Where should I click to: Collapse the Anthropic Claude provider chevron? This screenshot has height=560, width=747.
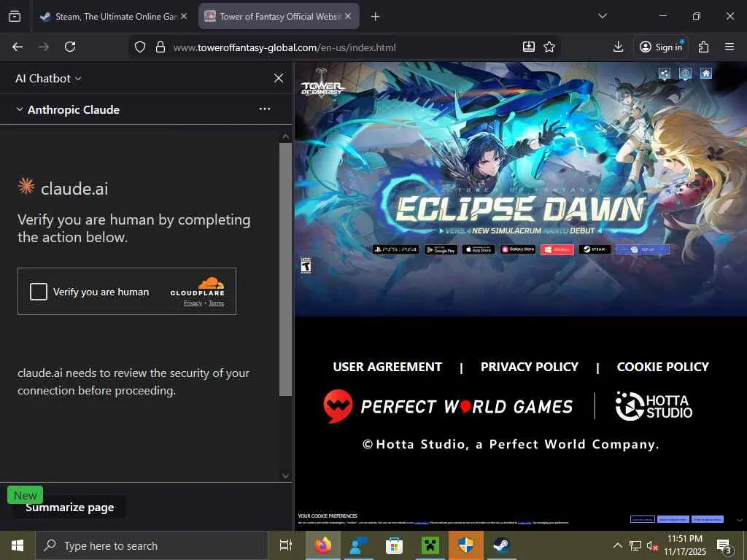(x=20, y=109)
